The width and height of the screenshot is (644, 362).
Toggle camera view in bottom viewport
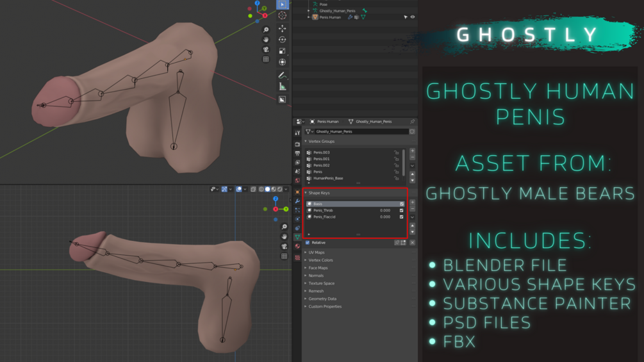285,246
